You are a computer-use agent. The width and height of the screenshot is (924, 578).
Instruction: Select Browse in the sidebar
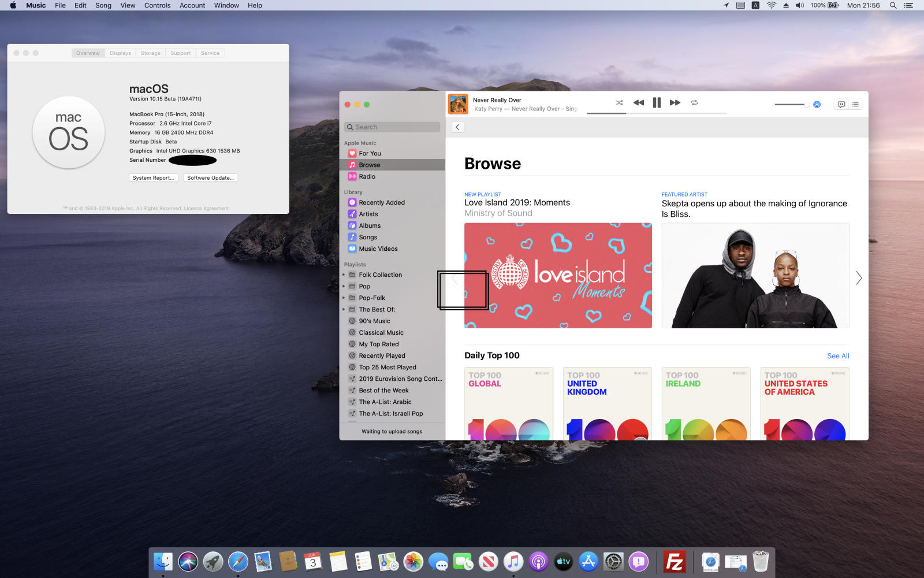[x=392, y=165]
